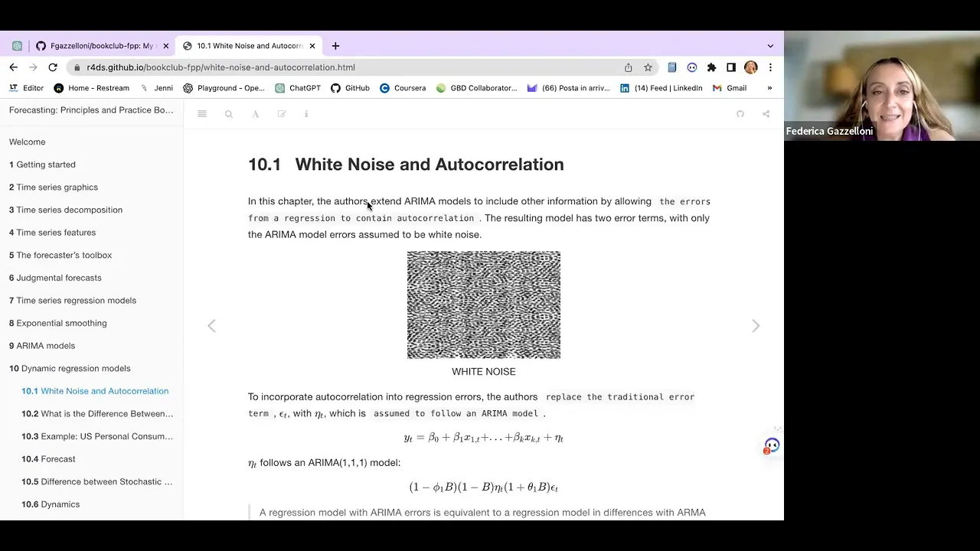Open the Playground - OpenAI bookmark
980x551 pixels.
pos(224,88)
